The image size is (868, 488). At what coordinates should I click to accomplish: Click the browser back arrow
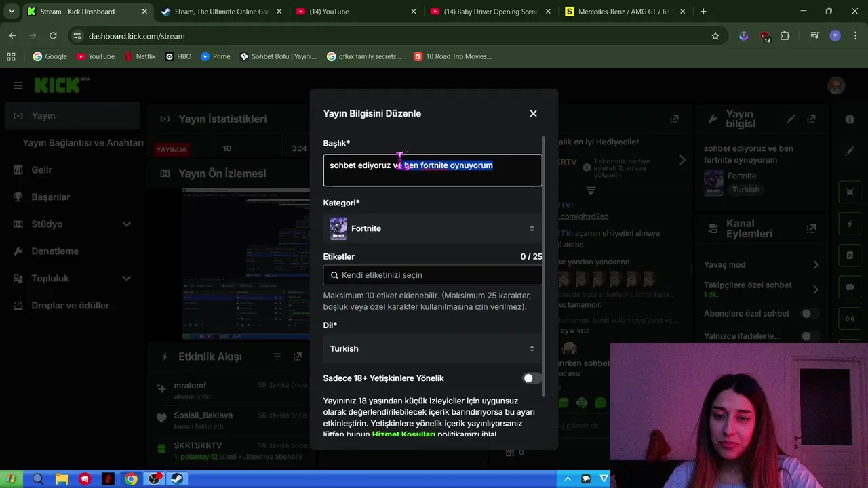[12, 36]
